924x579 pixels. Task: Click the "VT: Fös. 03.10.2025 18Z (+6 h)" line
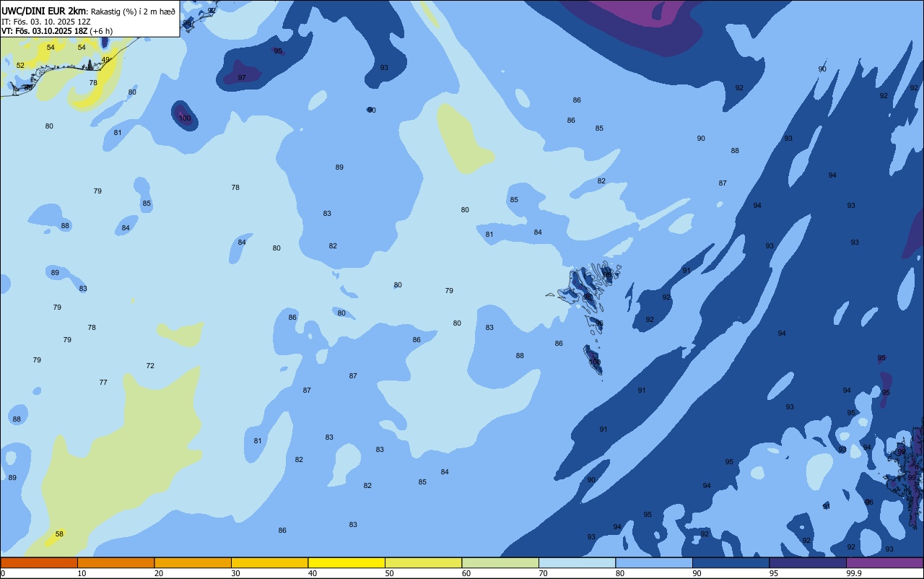tap(57, 31)
